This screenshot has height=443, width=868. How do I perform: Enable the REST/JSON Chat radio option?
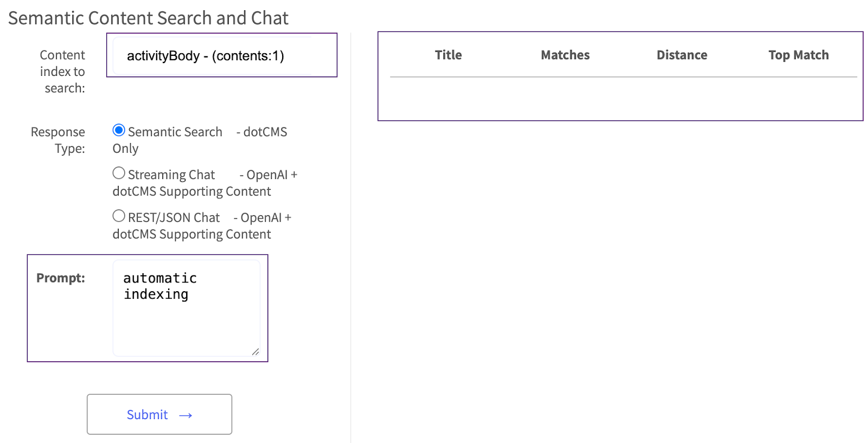click(x=119, y=216)
